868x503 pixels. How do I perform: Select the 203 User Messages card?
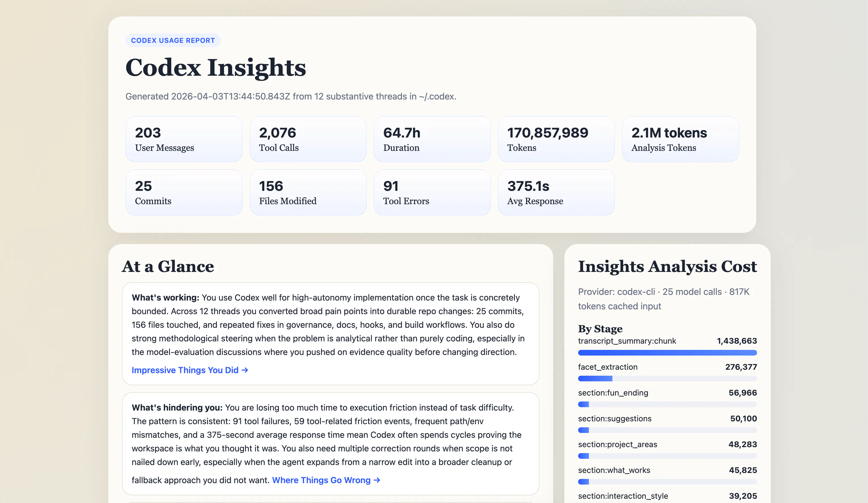click(184, 139)
